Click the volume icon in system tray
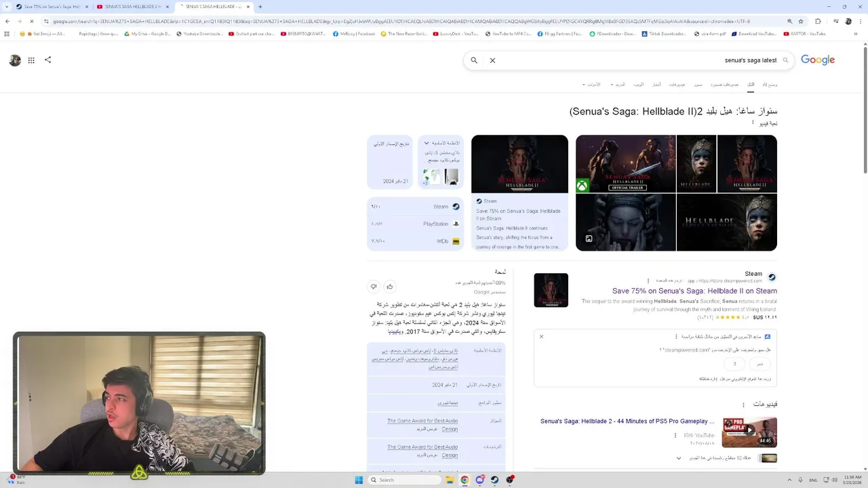Image resolution: width=868 pixels, height=488 pixels. (834, 480)
